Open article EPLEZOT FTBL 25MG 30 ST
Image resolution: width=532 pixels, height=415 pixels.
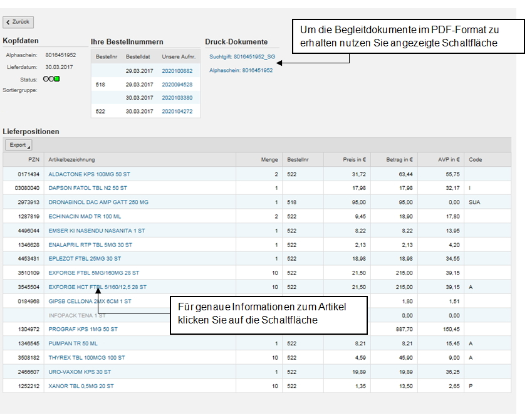pyautogui.click(x=85, y=258)
